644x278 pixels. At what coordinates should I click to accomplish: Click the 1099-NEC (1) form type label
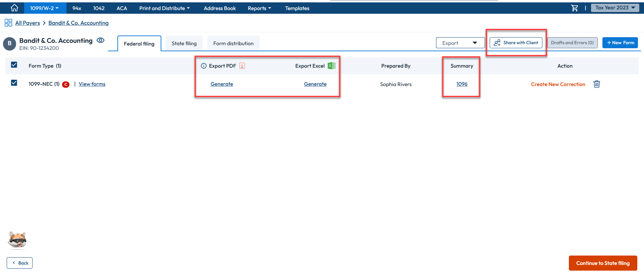[x=44, y=84]
